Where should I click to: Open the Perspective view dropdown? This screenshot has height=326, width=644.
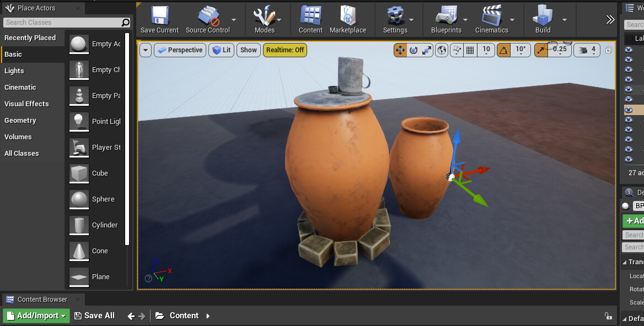click(179, 50)
